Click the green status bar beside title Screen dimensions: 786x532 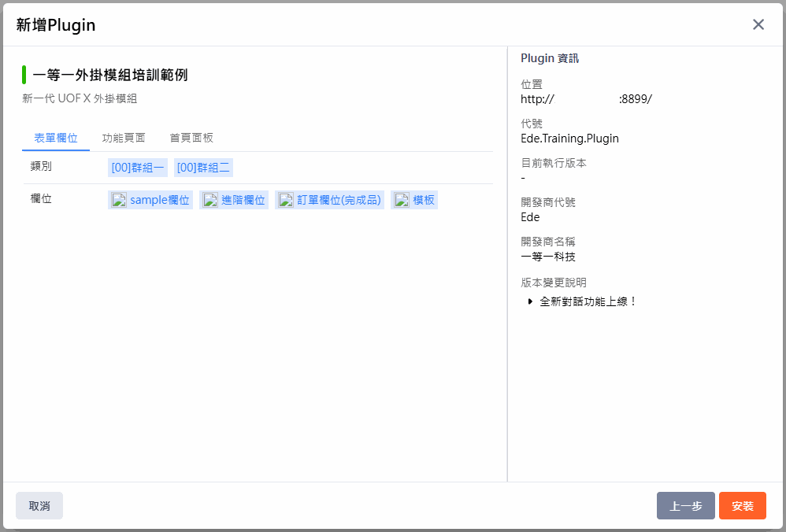(x=24, y=75)
